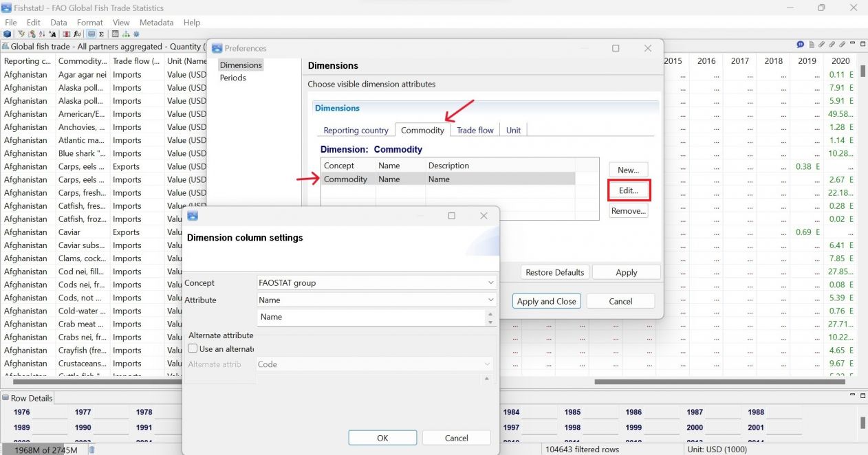
Task: Maximize the dataset view panel
Action: [x=863, y=44]
